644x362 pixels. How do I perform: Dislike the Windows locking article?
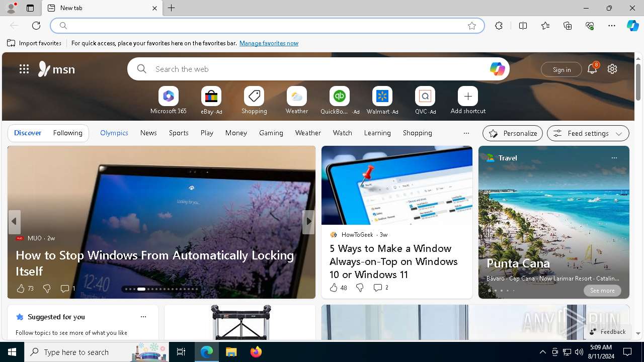46,289
